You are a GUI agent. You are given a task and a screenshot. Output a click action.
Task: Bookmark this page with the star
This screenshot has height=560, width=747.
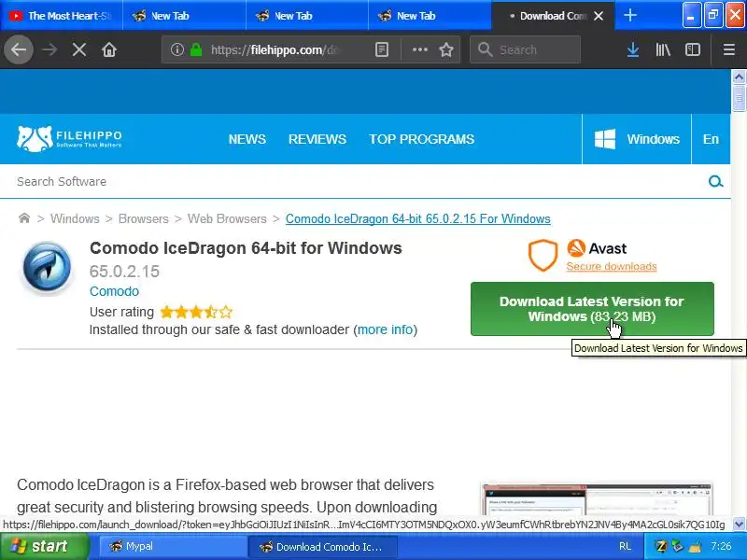point(446,49)
